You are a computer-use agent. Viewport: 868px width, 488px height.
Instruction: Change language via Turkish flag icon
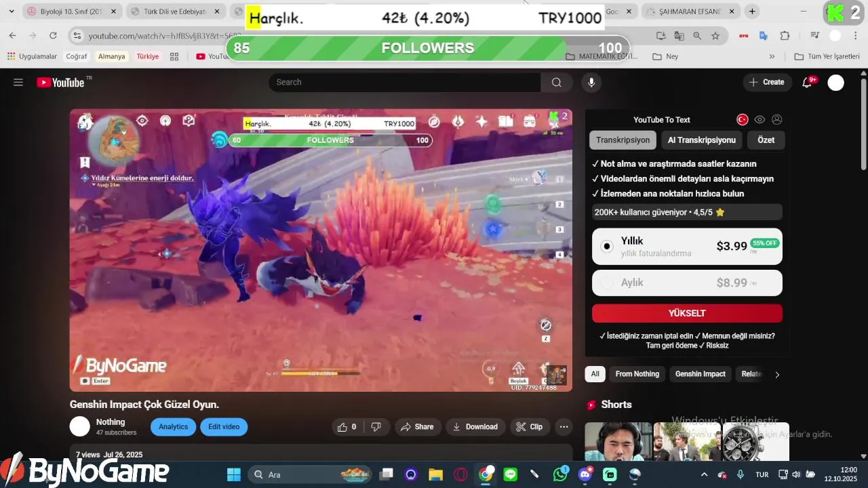coord(743,119)
